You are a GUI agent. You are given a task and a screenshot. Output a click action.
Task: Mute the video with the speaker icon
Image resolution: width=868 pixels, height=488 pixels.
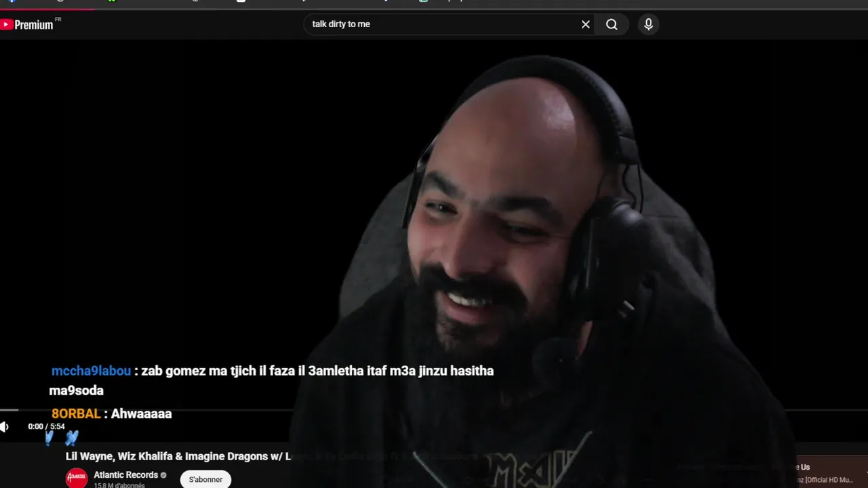coord(4,426)
